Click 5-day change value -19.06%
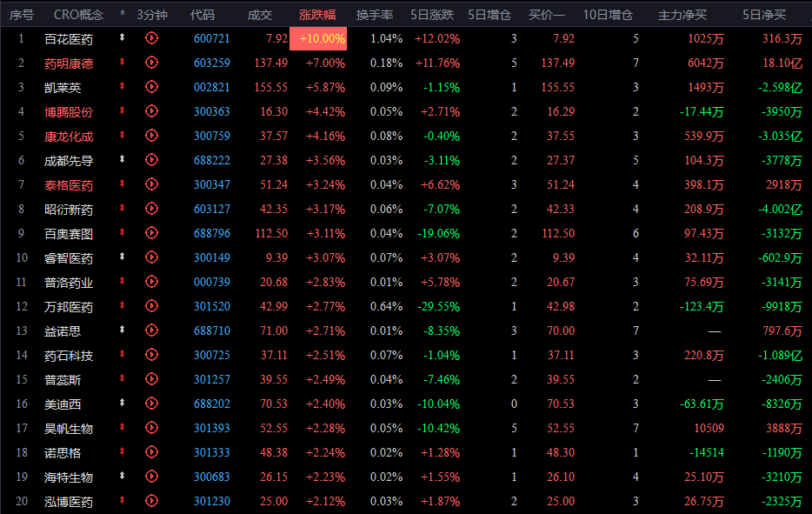 click(439, 233)
